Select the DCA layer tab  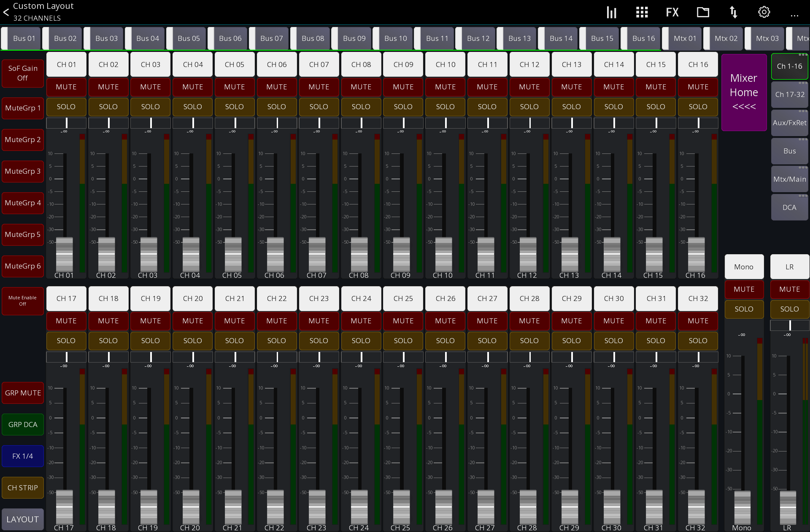(790, 208)
